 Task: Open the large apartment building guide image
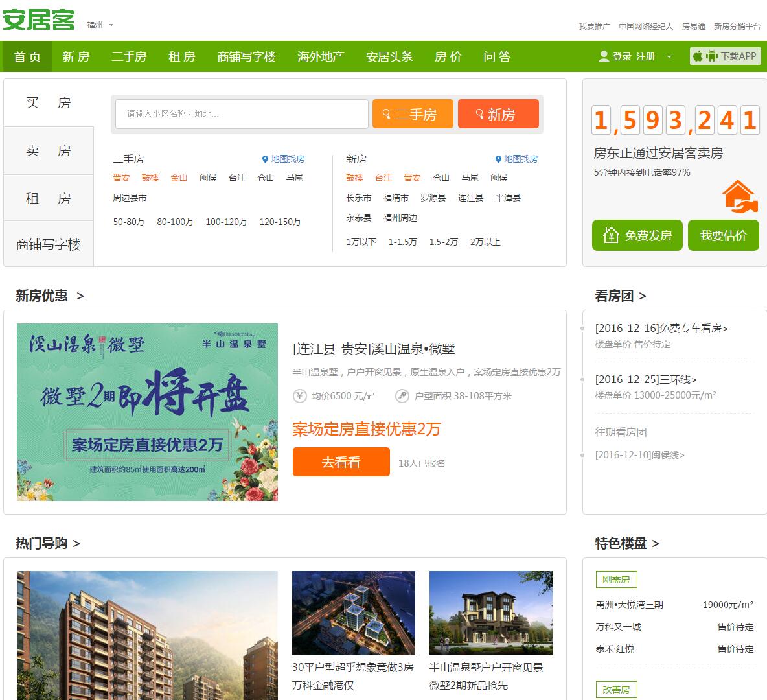point(147,635)
